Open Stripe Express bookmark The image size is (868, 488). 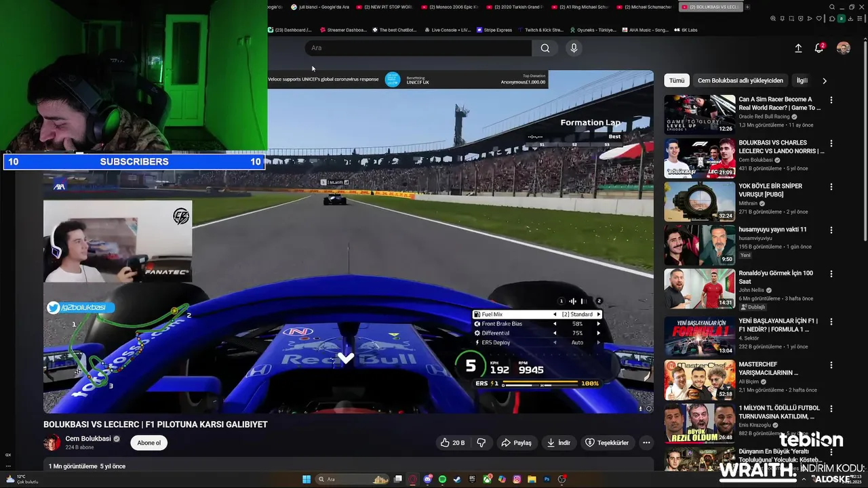[x=494, y=30]
